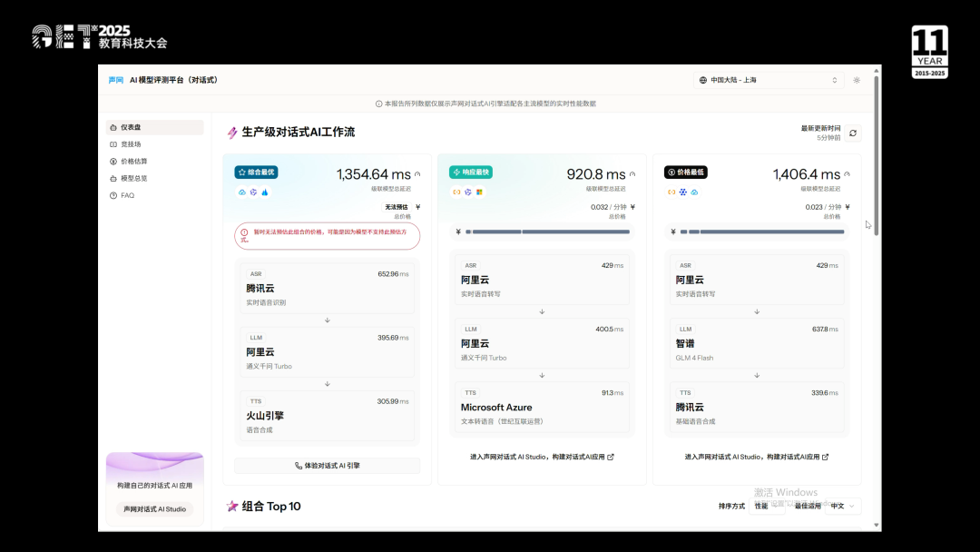Open AI Studio link under 价格最低 card
The width and height of the screenshot is (980, 552).
click(757, 457)
